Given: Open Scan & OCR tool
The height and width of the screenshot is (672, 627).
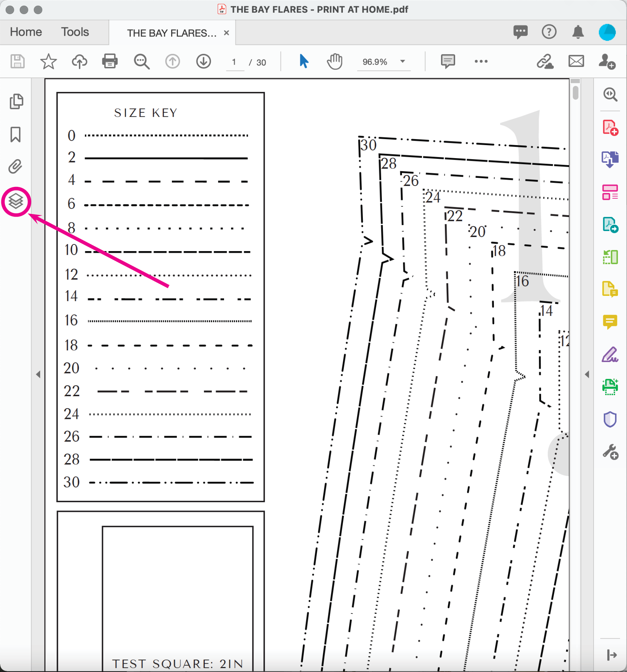Looking at the screenshot, I should [x=610, y=387].
